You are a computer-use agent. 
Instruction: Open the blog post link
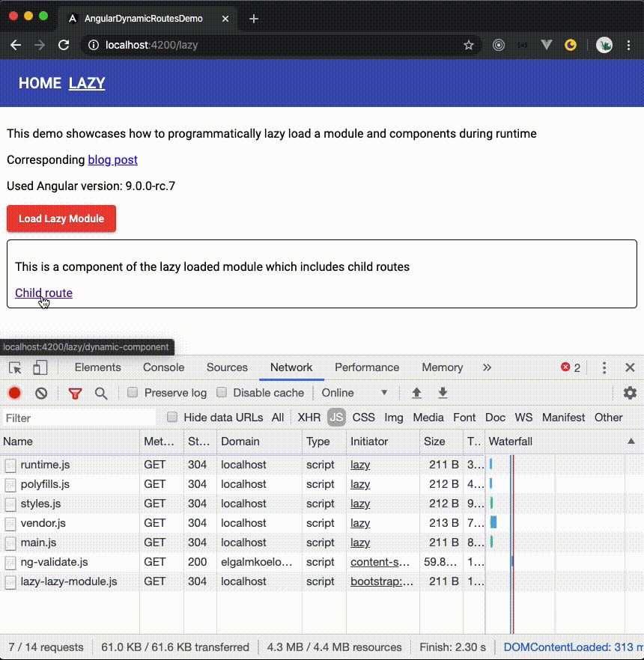pos(112,159)
